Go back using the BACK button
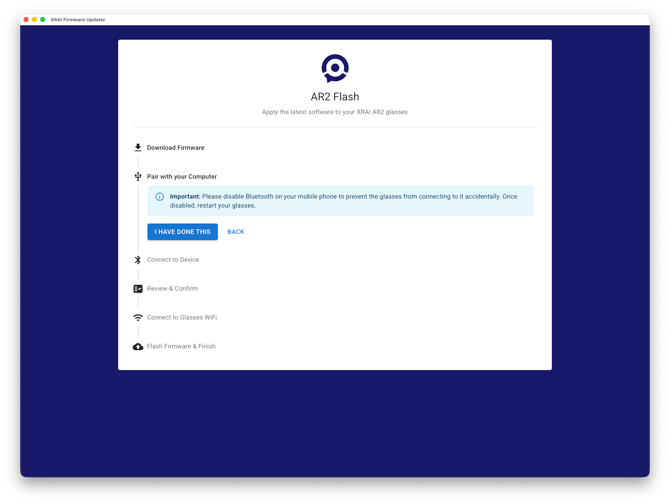Image resolution: width=670 pixels, height=504 pixels. tap(235, 231)
